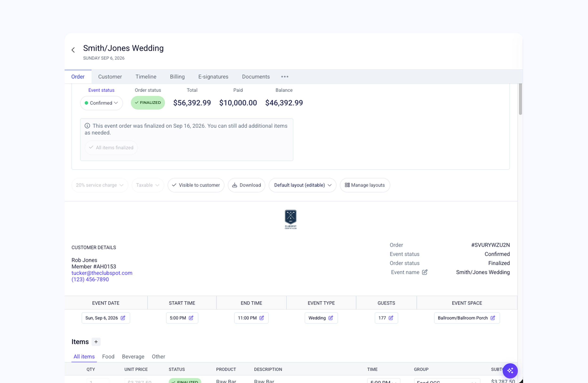The height and width of the screenshot is (383, 588).
Task: Click the TIME column header
Action: click(372, 369)
